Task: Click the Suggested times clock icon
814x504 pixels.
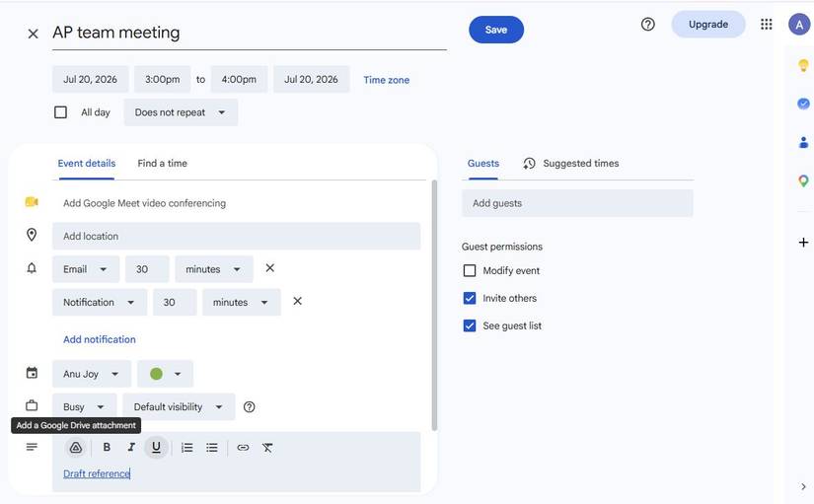Action: tap(529, 164)
